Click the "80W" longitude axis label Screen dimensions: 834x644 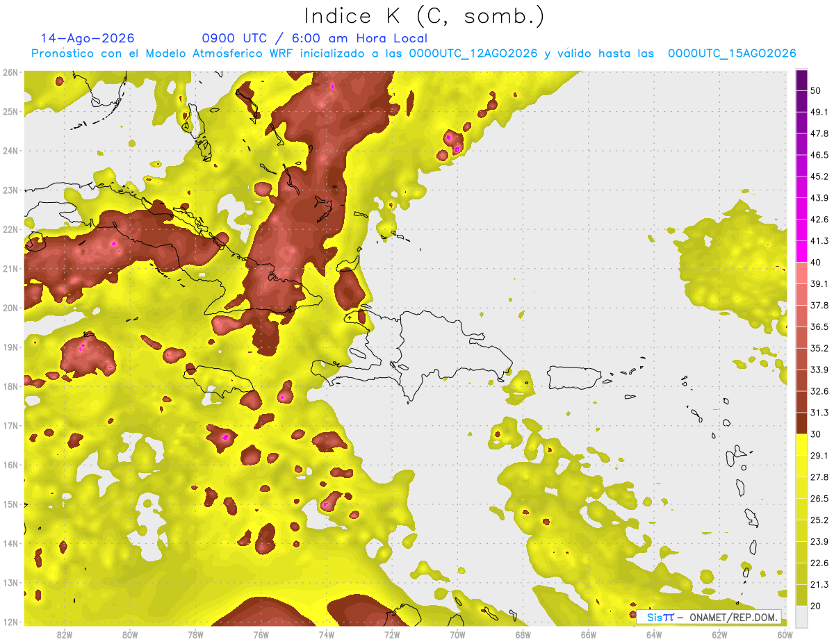130,635
